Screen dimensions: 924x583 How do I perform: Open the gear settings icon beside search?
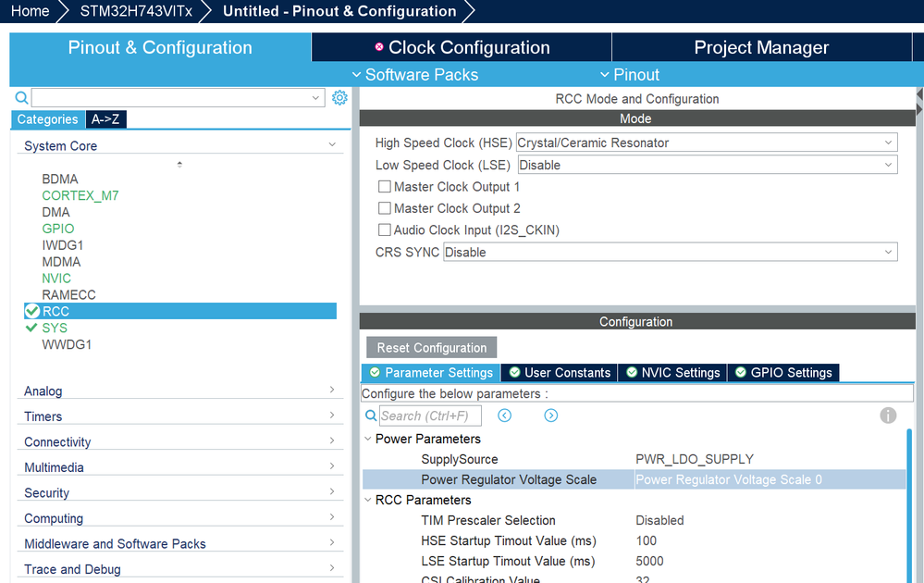[x=339, y=97]
